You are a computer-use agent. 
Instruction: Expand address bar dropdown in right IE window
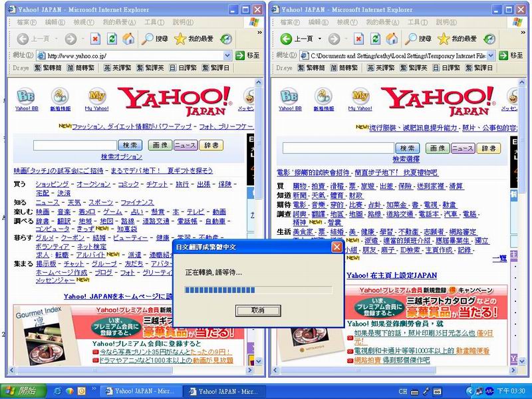click(x=491, y=55)
